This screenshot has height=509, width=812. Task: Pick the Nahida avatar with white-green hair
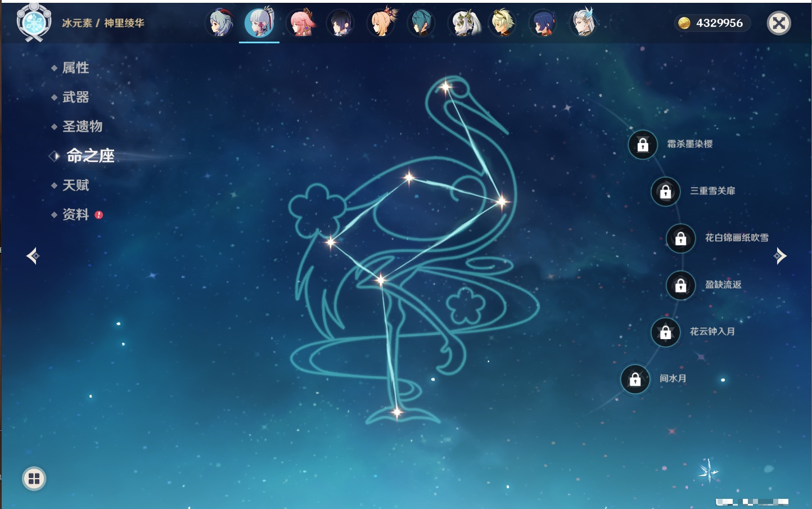463,23
